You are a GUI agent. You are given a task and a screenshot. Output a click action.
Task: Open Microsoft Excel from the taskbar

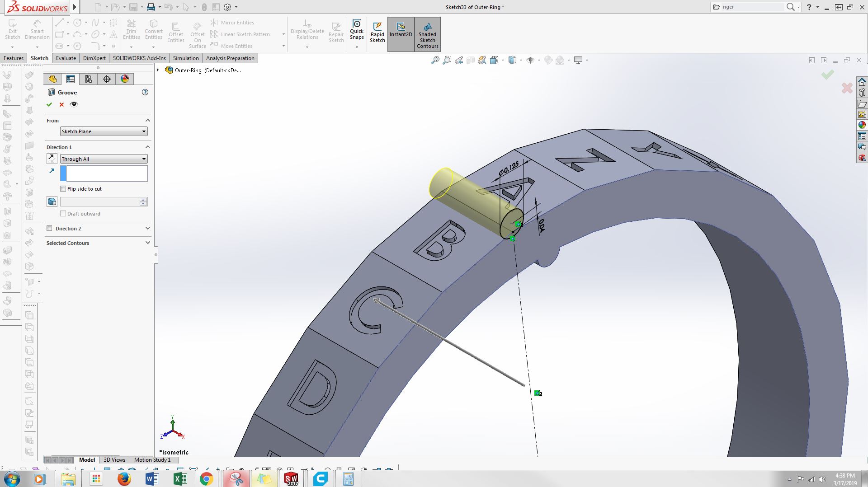(179, 479)
